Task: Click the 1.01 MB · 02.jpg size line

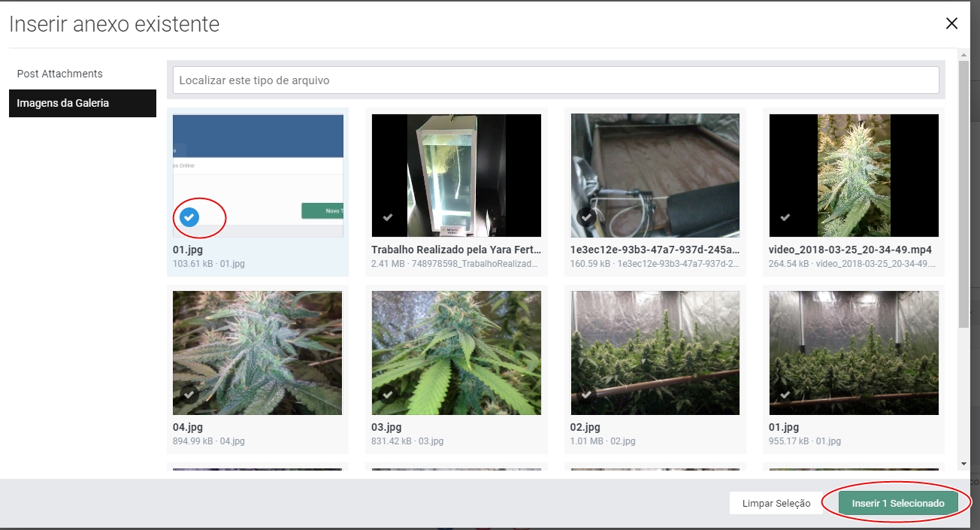Action: click(x=603, y=441)
